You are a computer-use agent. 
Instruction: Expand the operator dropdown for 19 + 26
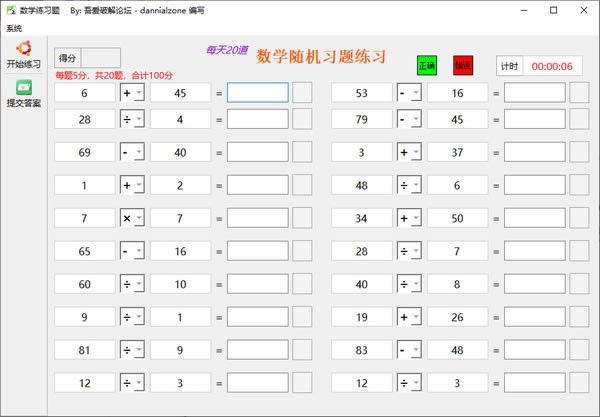[x=409, y=317]
